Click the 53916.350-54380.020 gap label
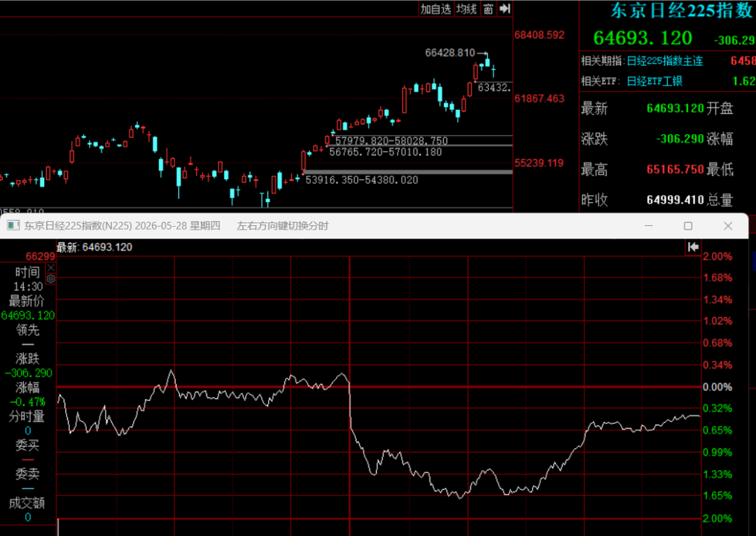The width and height of the screenshot is (756, 536). [x=362, y=181]
